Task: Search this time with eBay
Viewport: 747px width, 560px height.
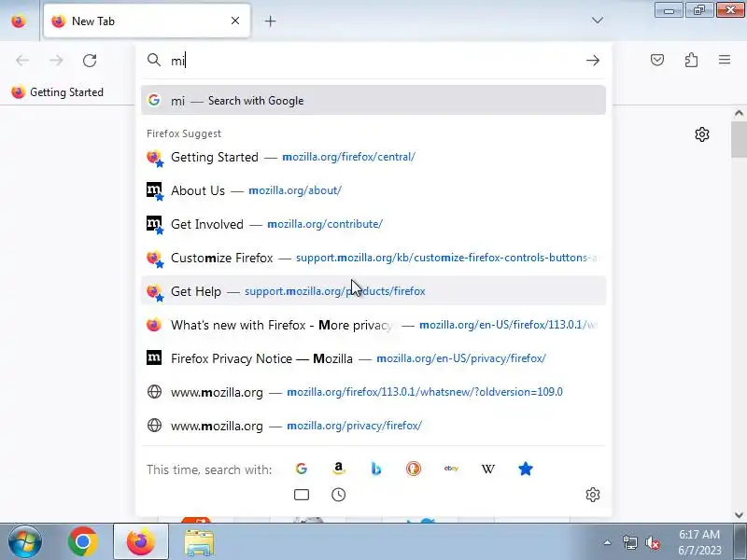Action: (x=451, y=469)
